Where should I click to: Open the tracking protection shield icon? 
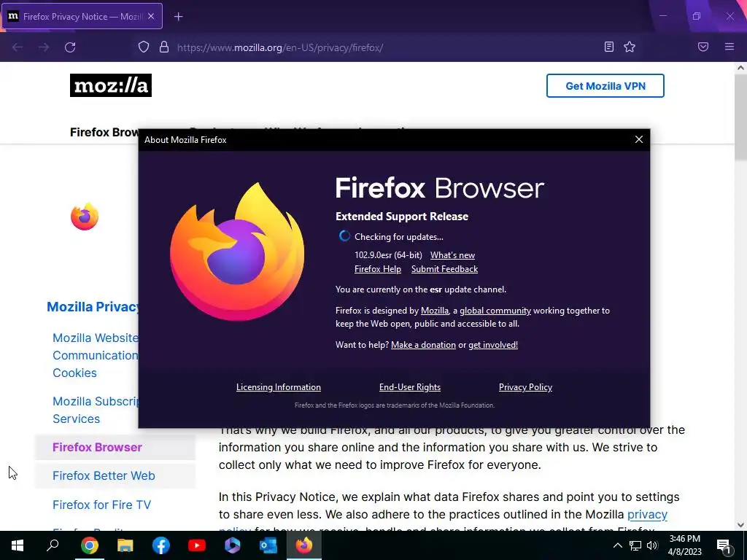pos(144,47)
